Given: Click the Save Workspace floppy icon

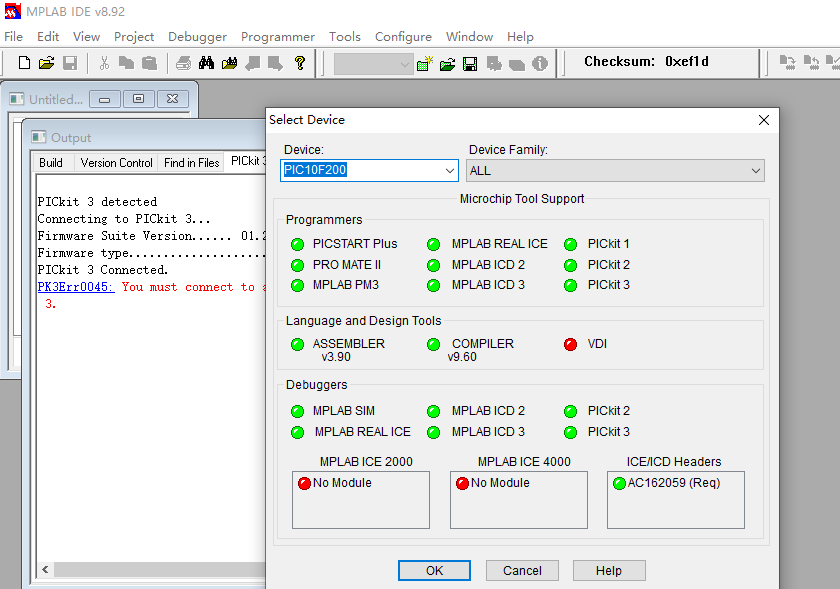Looking at the screenshot, I should pyautogui.click(x=470, y=64).
